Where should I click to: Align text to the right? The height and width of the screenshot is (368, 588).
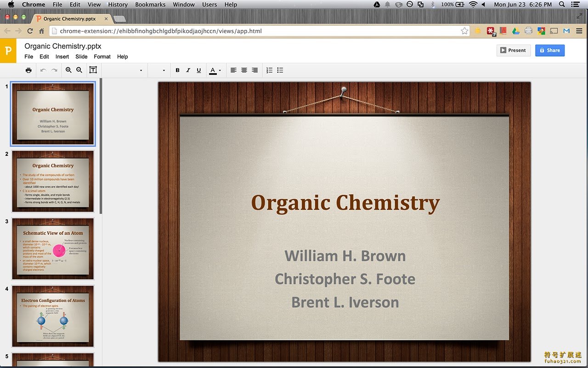click(x=254, y=70)
